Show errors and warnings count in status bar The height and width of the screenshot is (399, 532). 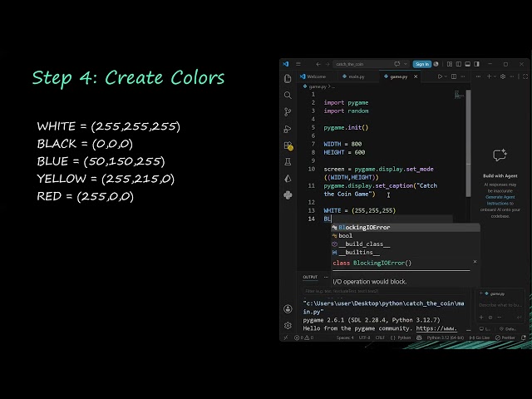coord(304,337)
